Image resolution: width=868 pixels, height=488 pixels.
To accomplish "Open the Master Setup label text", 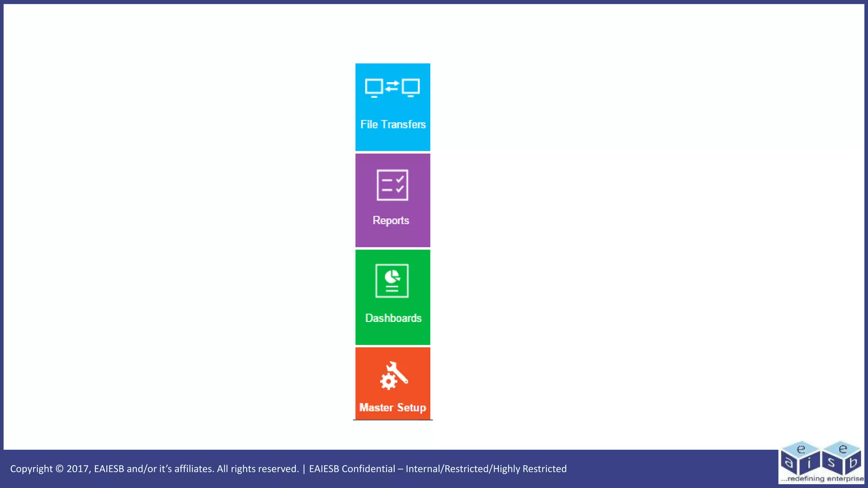I will click(x=392, y=408).
